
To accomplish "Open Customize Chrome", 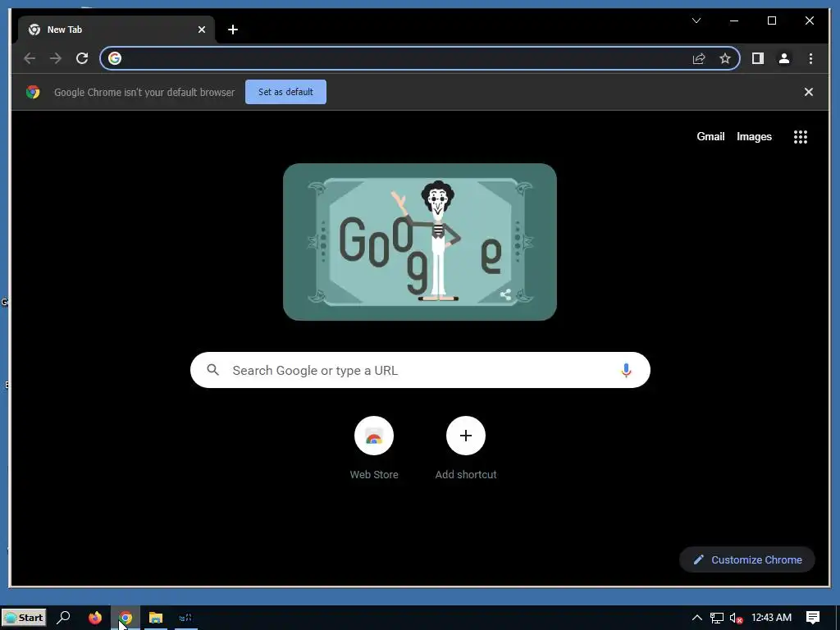I will [x=747, y=559].
